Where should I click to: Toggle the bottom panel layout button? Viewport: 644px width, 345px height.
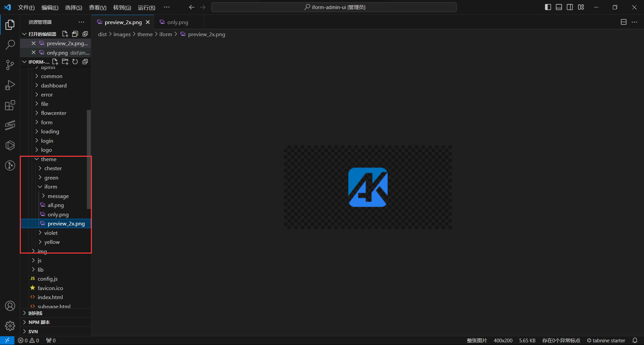click(559, 7)
